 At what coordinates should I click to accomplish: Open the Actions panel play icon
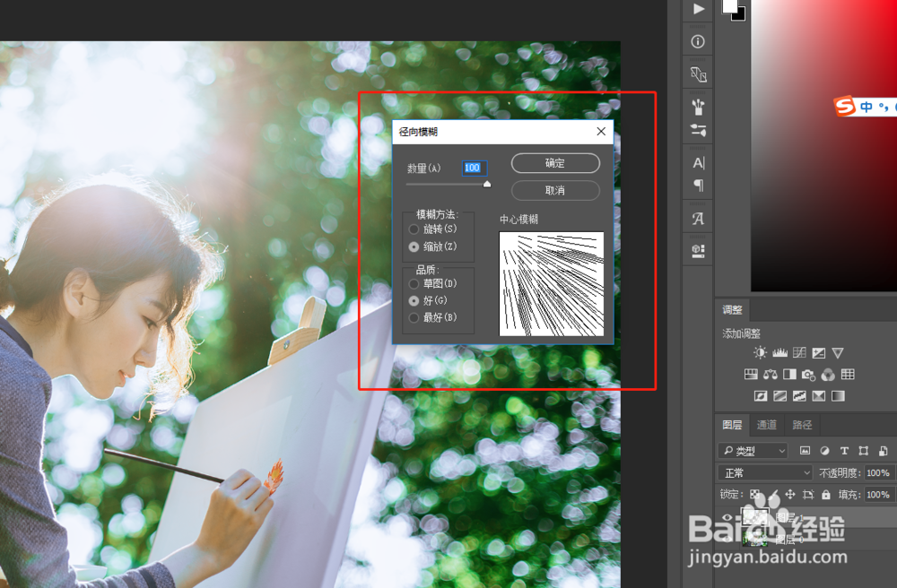tap(698, 9)
